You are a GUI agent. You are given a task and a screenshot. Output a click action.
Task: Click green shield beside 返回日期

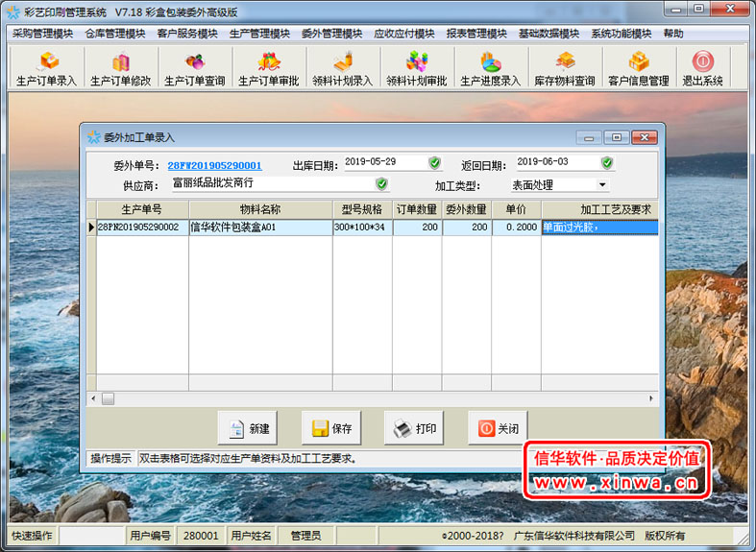pos(607,163)
